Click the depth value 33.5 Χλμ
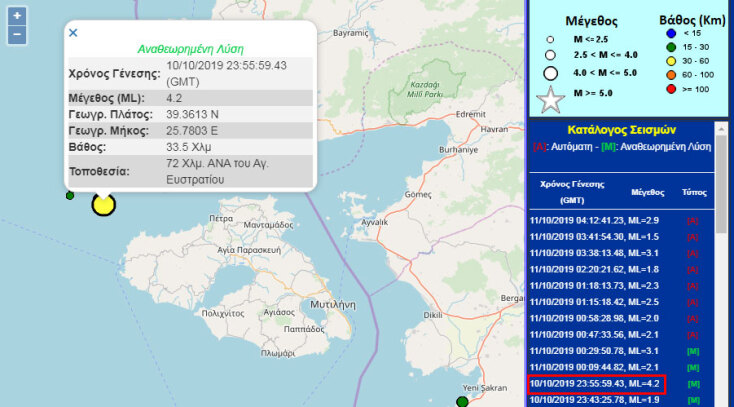Screen dimensions: 734x407 (189, 147)
